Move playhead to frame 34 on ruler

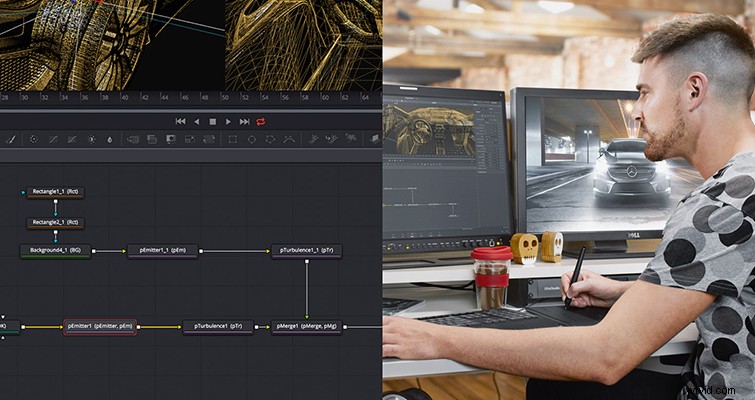point(65,98)
